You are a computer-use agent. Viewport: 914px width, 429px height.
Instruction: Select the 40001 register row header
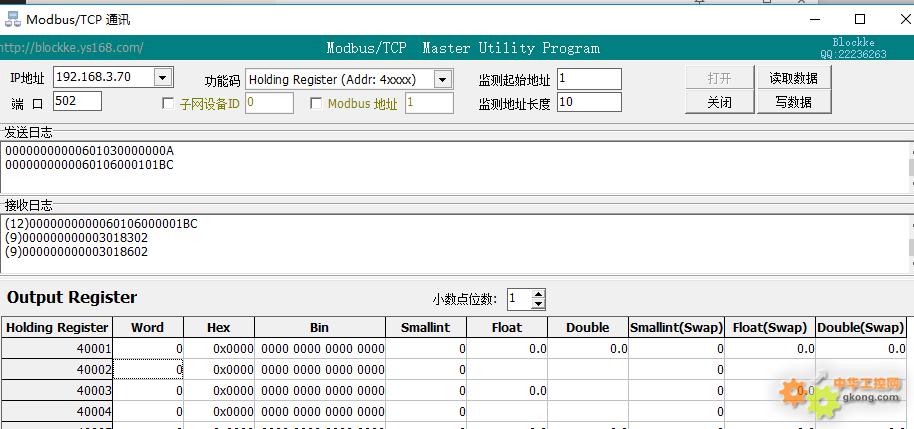click(57, 349)
